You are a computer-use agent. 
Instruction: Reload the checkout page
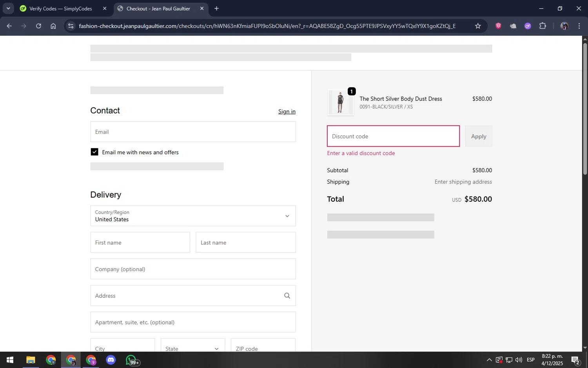pos(38,26)
